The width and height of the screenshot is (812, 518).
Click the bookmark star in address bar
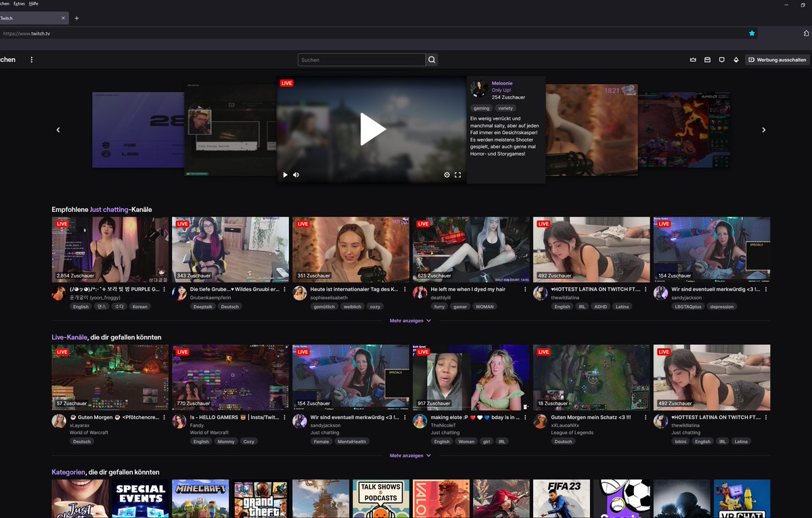point(752,33)
